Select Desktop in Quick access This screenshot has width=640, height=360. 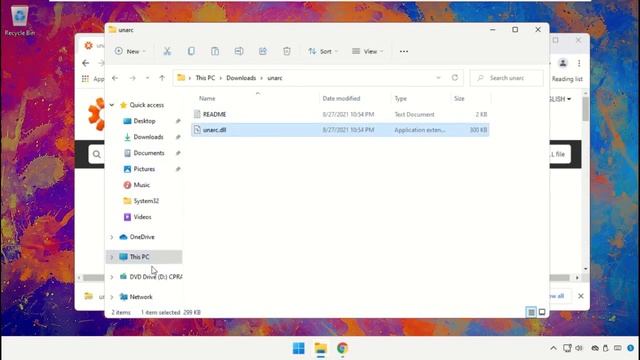(x=144, y=121)
